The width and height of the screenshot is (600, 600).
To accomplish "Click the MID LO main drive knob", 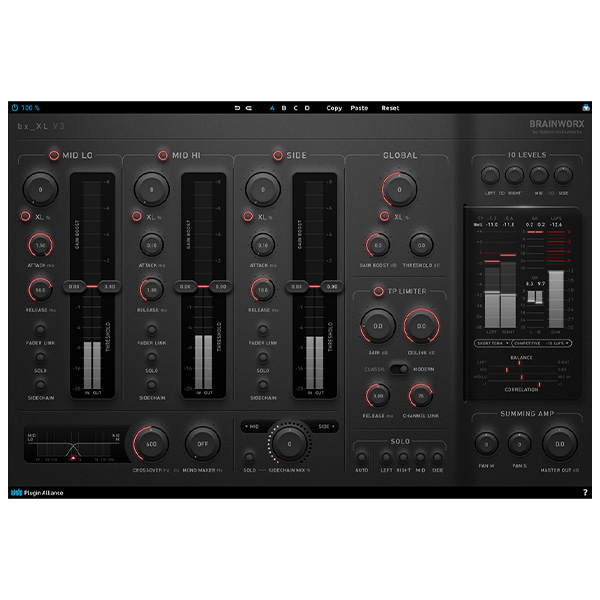I will pyautogui.click(x=41, y=189).
